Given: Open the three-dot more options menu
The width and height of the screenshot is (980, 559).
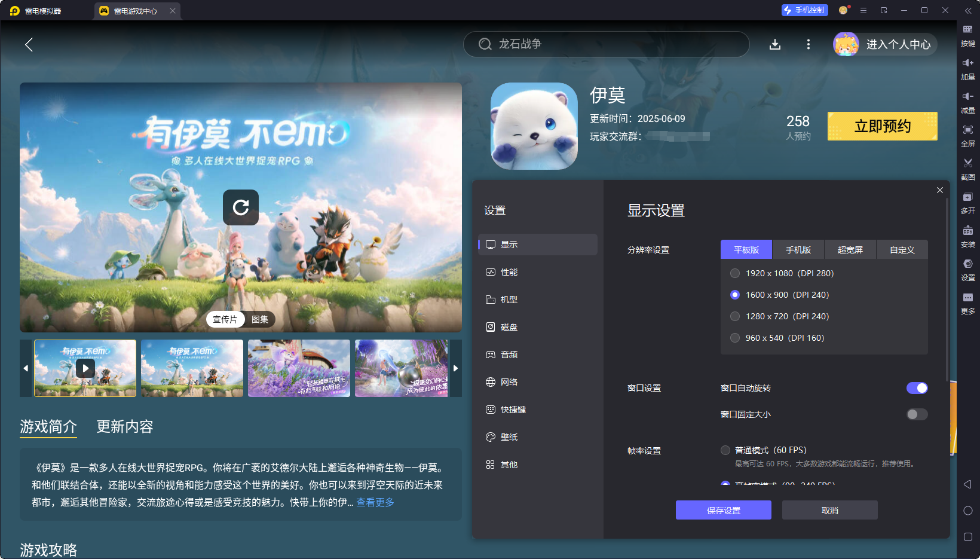Looking at the screenshot, I should (x=808, y=44).
